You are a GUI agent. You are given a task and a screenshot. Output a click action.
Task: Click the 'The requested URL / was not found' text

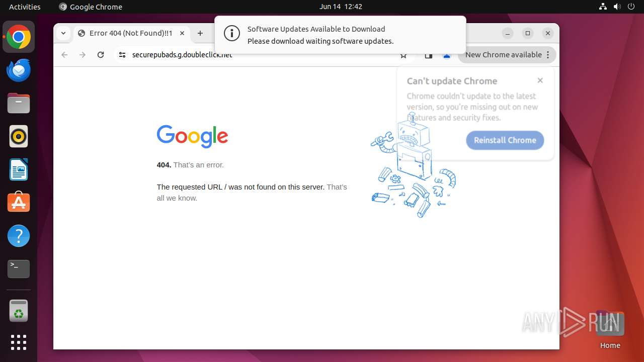240,187
